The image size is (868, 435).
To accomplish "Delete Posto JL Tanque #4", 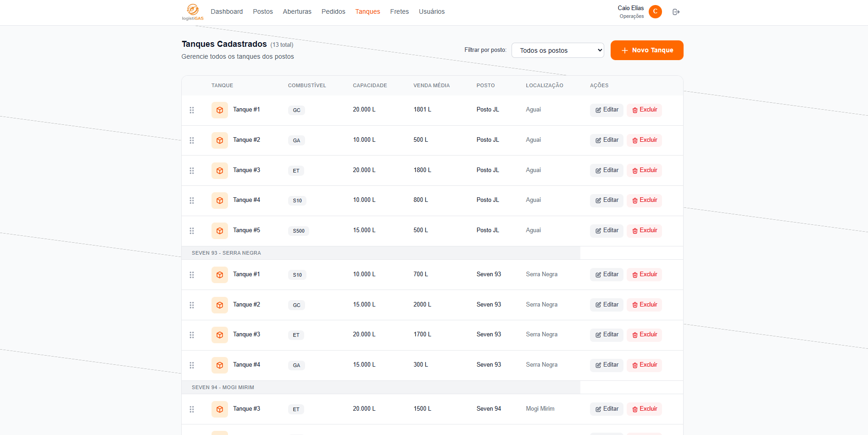I will (644, 200).
